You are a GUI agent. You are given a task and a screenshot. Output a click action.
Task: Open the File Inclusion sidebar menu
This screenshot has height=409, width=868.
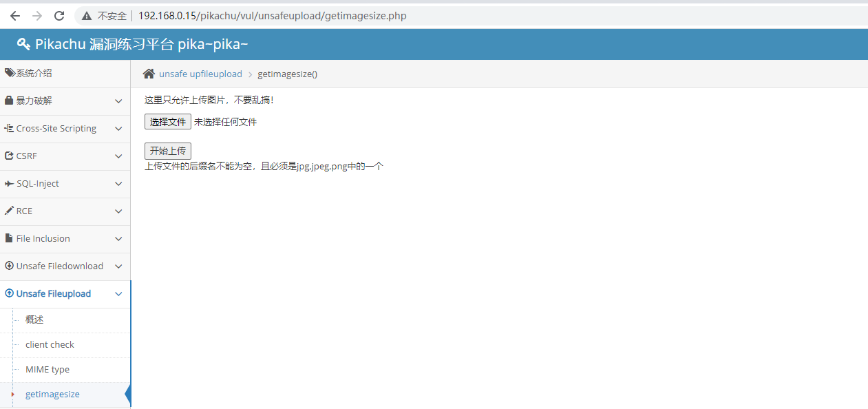click(43, 239)
